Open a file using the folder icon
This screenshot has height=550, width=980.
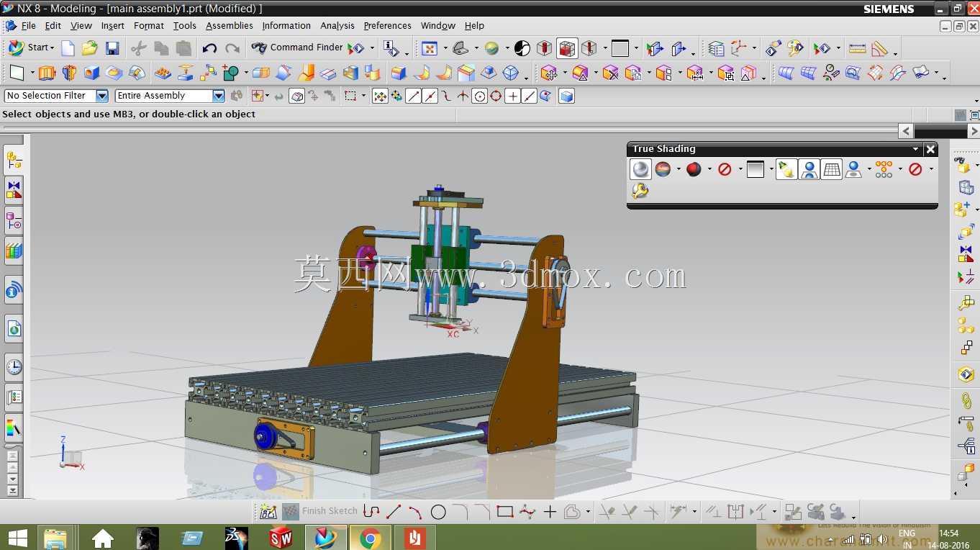(x=89, y=48)
